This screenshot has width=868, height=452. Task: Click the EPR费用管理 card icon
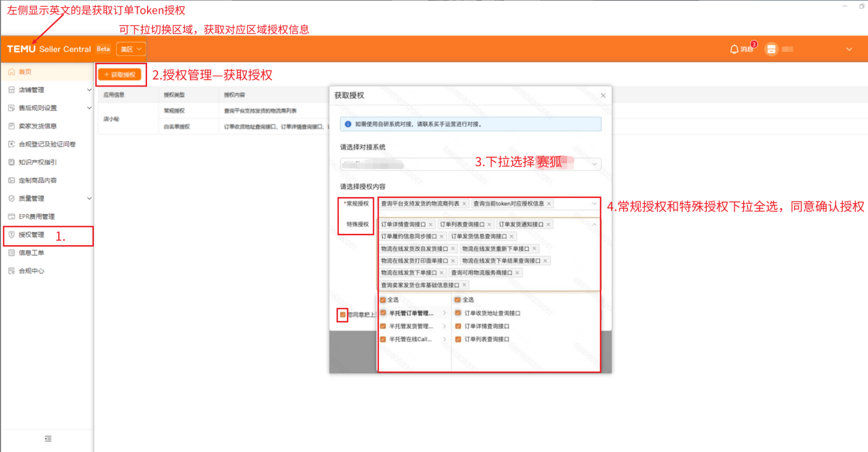click(11, 217)
